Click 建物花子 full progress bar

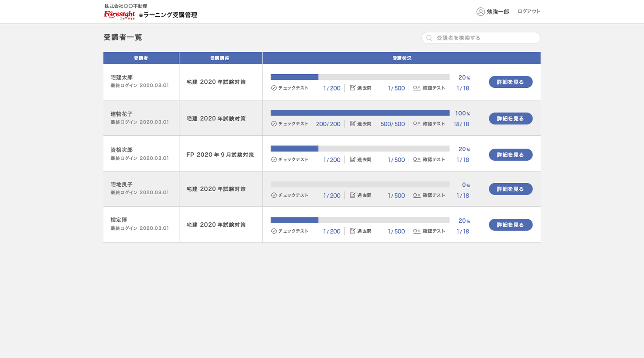pyautogui.click(x=360, y=113)
